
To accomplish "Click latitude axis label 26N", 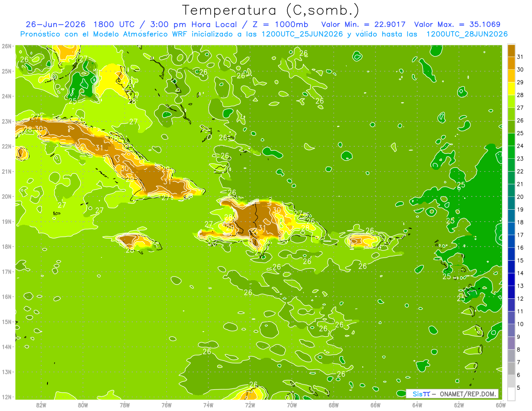I will click(6, 46).
